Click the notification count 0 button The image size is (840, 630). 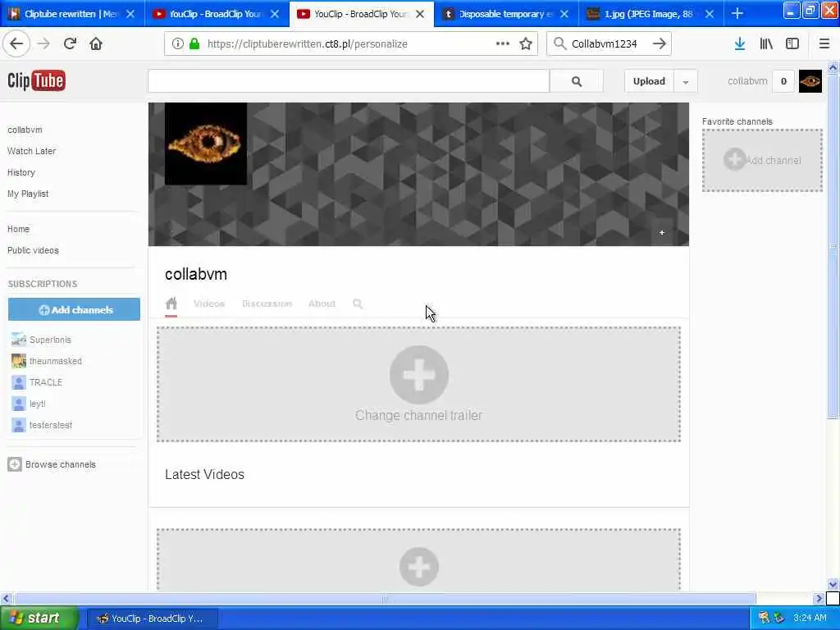(783, 81)
